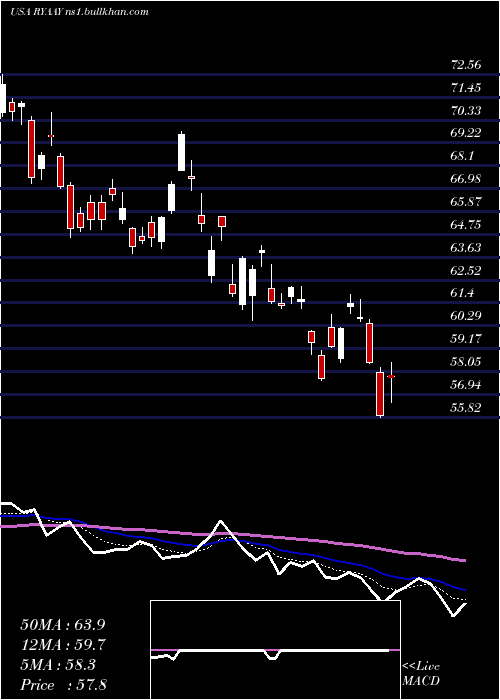The width and height of the screenshot is (500, 700).
Task: Click the 63.63 price axis label
Action: pos(466,247)
